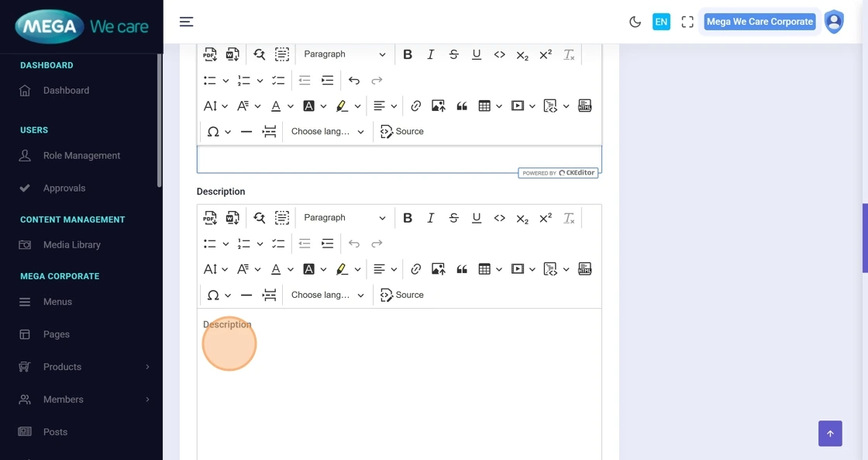
Task: Click the highlight marker in the Description editor
Action: point(342,269)
